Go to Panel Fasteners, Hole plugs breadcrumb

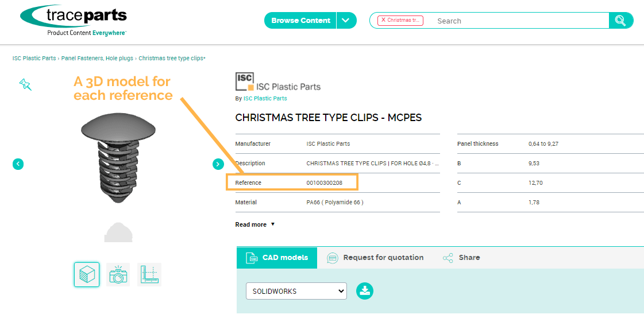[97, 58]
